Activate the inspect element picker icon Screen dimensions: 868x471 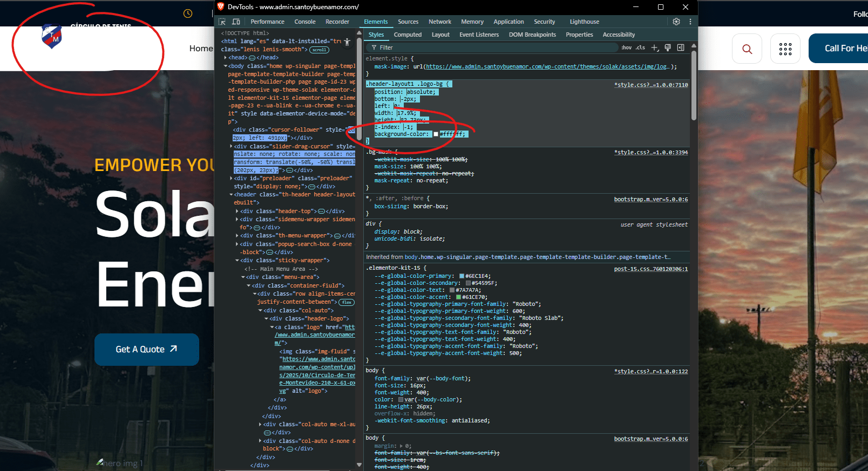click(222, 22)
